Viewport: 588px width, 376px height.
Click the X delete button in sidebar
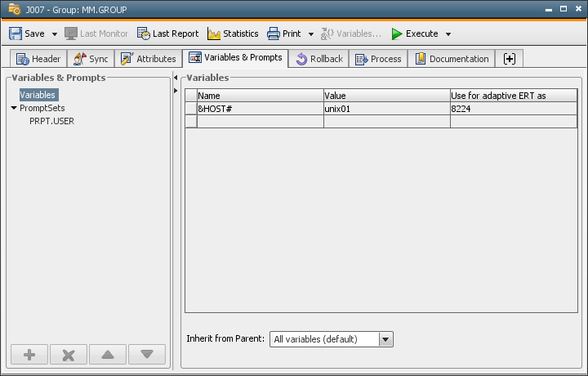pyautogui.click(x=69, y=355)
